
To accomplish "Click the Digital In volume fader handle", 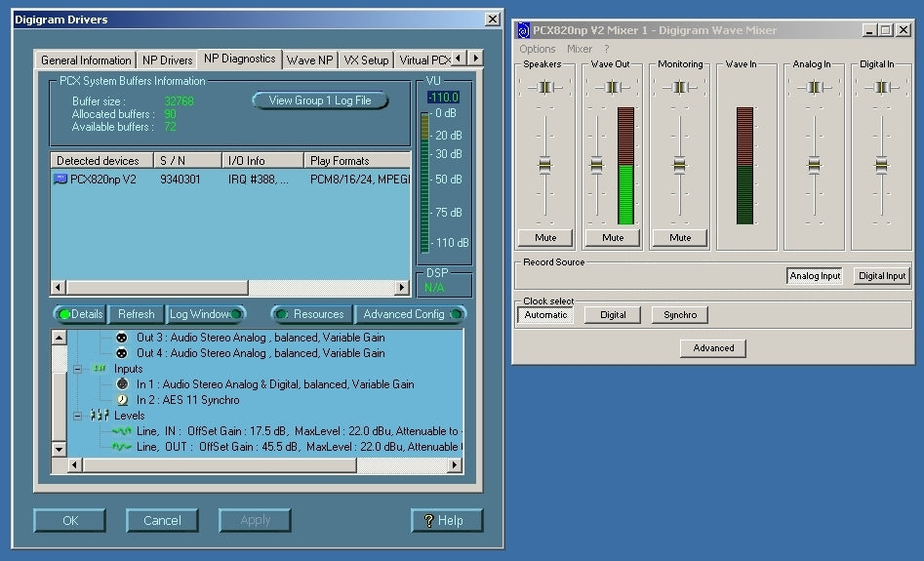I will click(881, 165).
